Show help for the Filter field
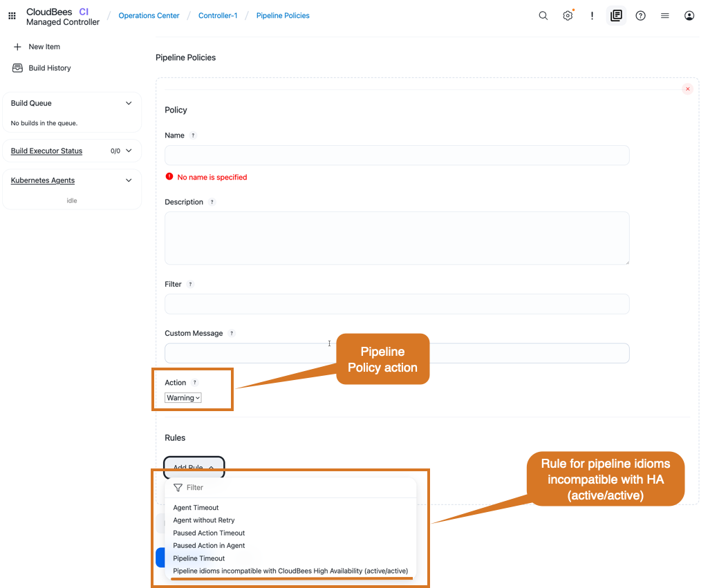Viewport: 708px width, 588px height. pyautogui.click(x=191, y=284)
